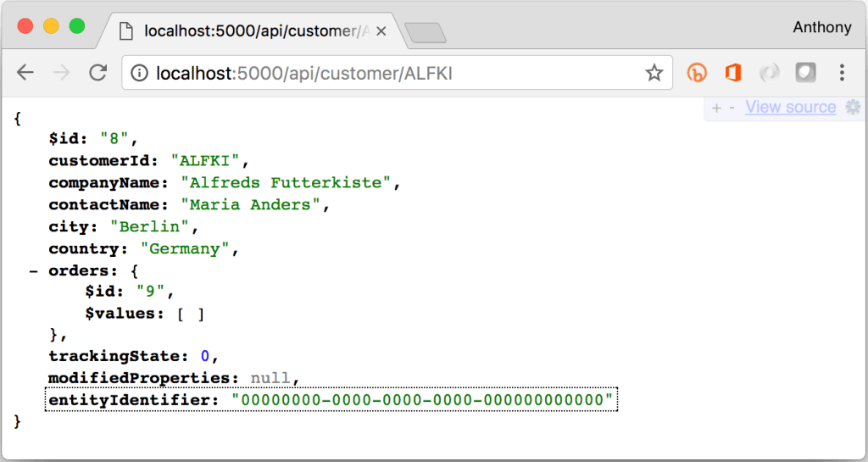Click the entityIdentifier key
The width and height of the screenshot is (868, 462).
pos(129,400)
